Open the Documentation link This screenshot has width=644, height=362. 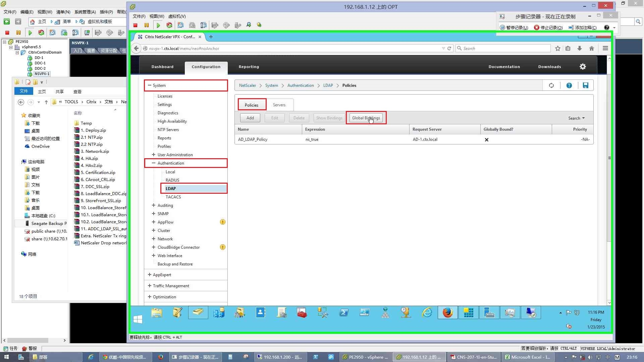tap(504, 67)
